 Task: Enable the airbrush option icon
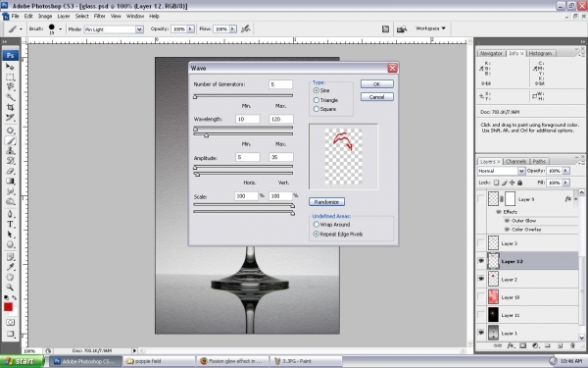coord(246,28)
